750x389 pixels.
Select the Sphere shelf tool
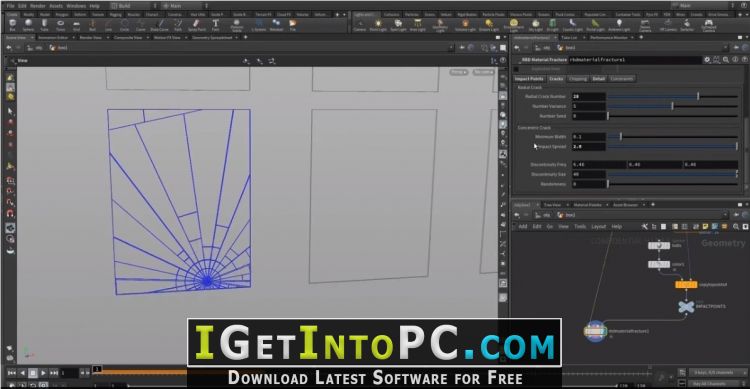[28, 25]
